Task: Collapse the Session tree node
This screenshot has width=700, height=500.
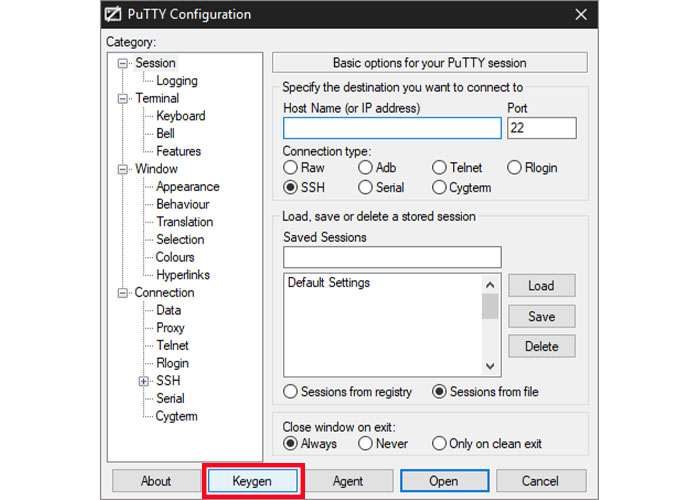Action: 122,63
